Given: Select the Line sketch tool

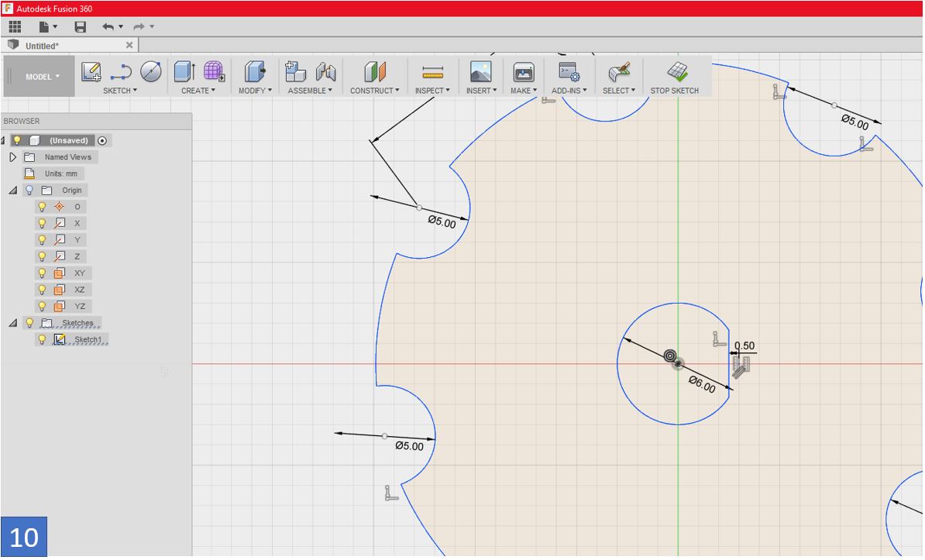Looking at the screenshot, I should click(120, 72).
